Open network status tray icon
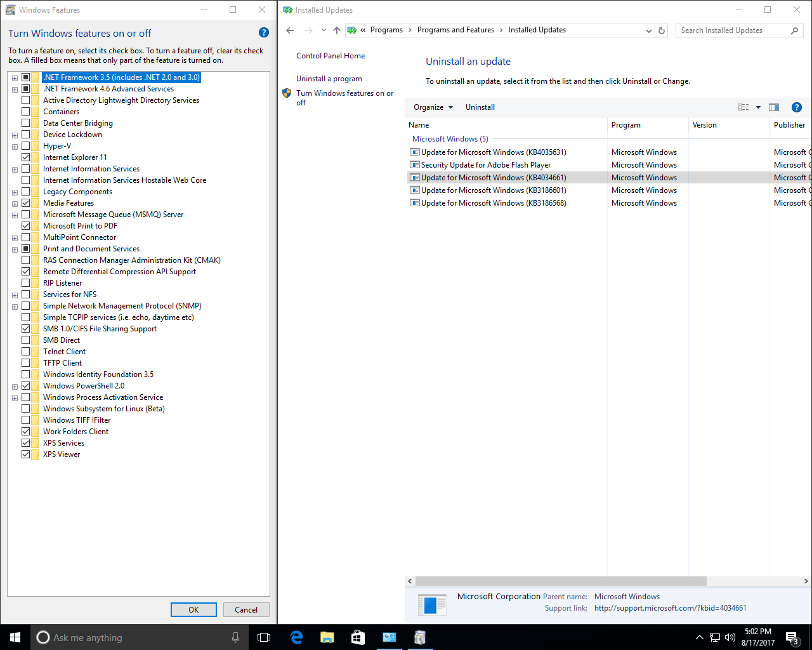812x650 pixels. point(715,637)
